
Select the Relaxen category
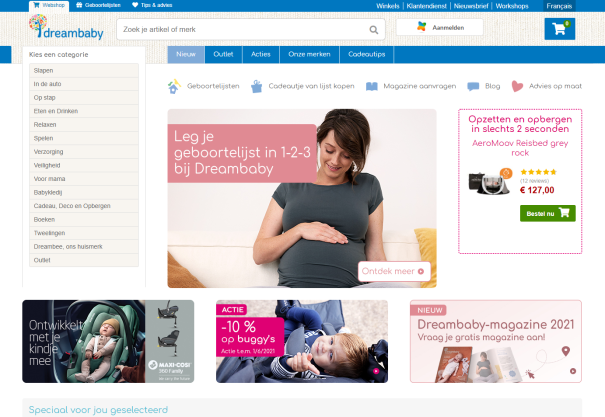[84, 125]
